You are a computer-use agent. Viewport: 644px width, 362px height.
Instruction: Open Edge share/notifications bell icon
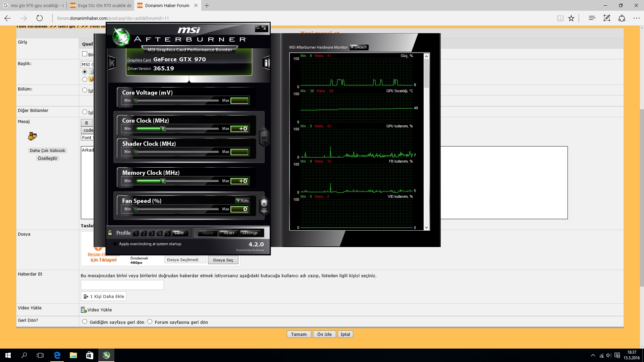pyautogui.click(x=622, y=18)
